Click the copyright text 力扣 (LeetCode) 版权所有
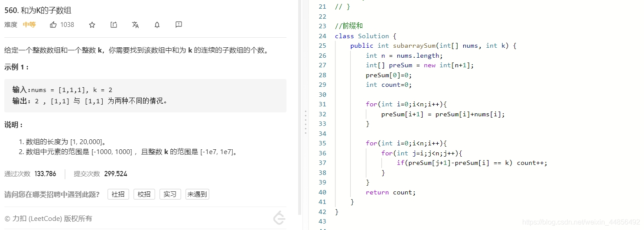Image resolution: width=644 pixels, height=230 pixels. (48, 219)
